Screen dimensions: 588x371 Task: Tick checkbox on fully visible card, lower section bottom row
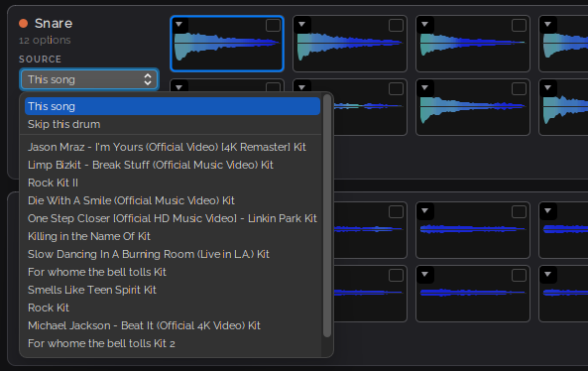[x=519, y=276]
